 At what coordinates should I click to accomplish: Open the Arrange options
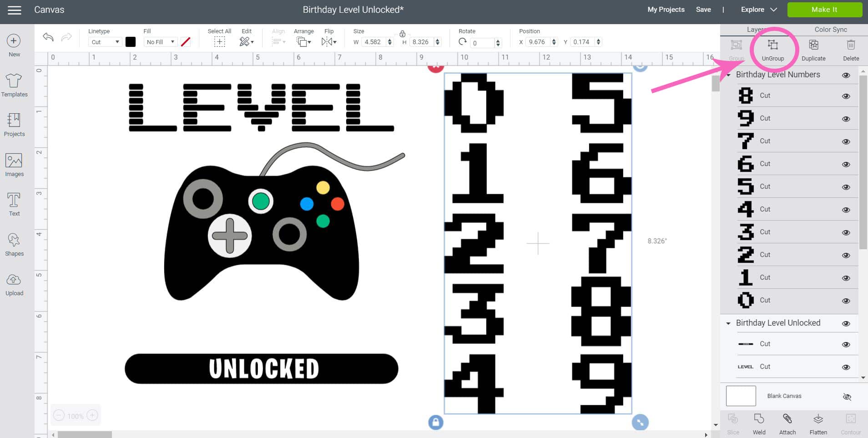click(303, 42)
